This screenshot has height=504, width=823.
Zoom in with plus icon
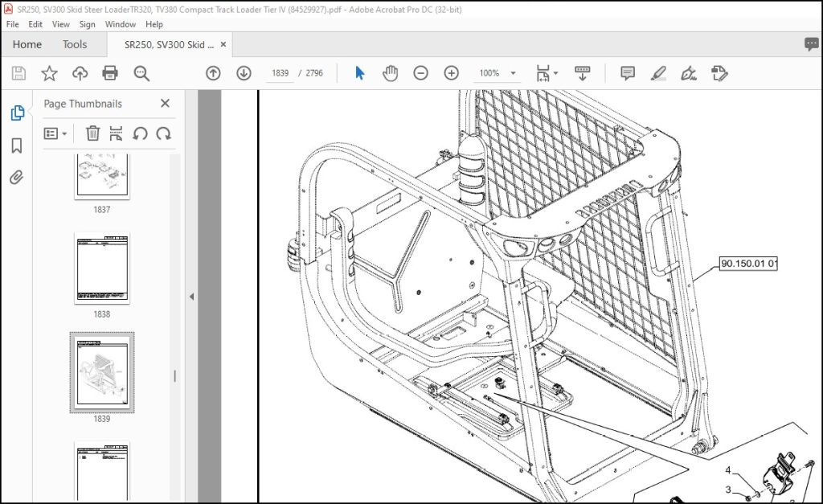[452, 73]
